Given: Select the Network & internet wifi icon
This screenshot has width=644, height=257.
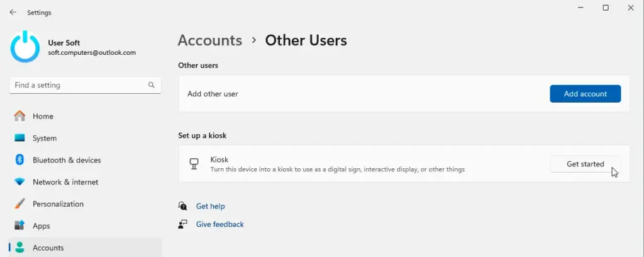Looking at the screenshot, I should (19, 182).
